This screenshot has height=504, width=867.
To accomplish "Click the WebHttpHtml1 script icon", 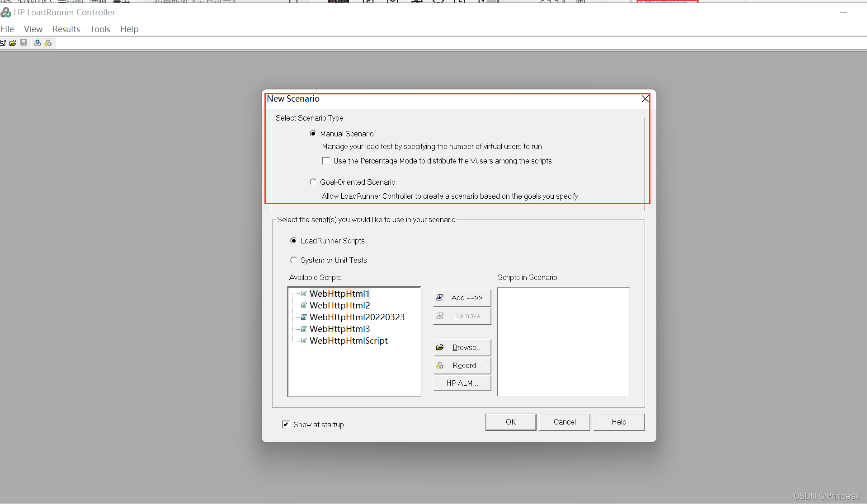I will point(304,294).
